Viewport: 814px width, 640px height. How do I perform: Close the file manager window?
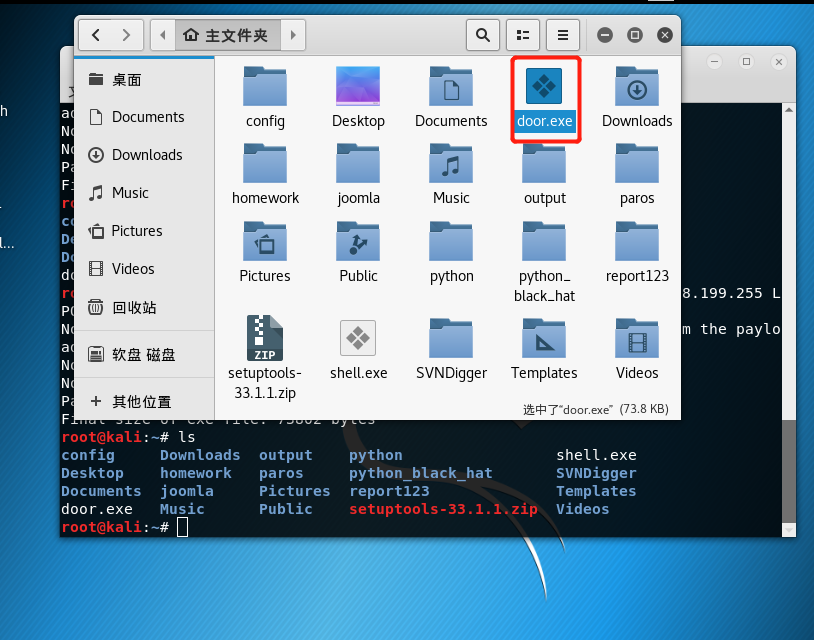[664, 35]
